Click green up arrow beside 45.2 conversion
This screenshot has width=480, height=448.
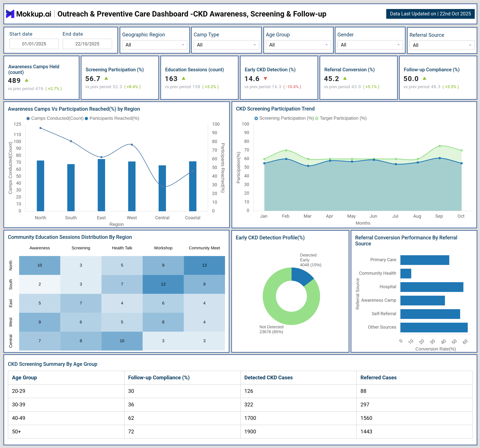click(345, 78)
